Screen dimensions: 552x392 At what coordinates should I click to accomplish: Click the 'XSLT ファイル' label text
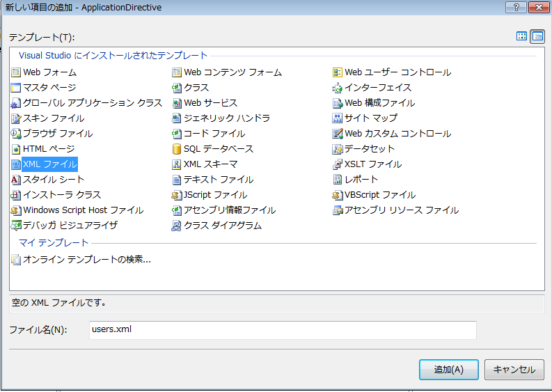tap(373, 164)
